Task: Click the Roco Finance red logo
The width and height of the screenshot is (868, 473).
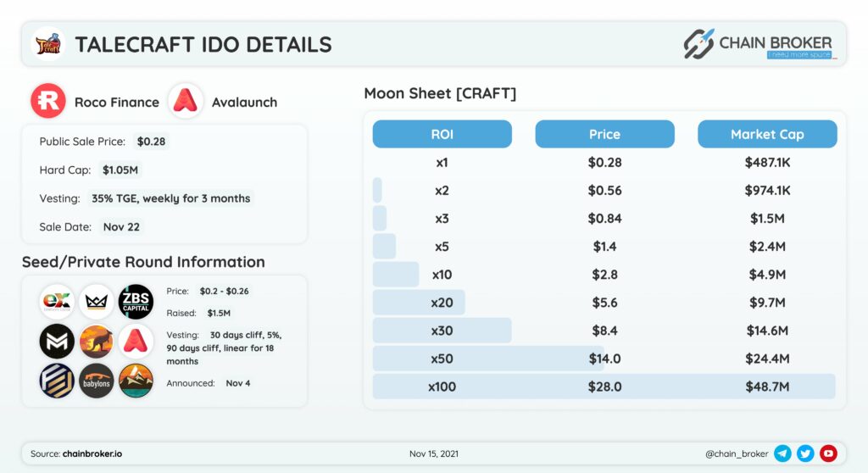Action: pyautogui.click(x=48, y=101)
